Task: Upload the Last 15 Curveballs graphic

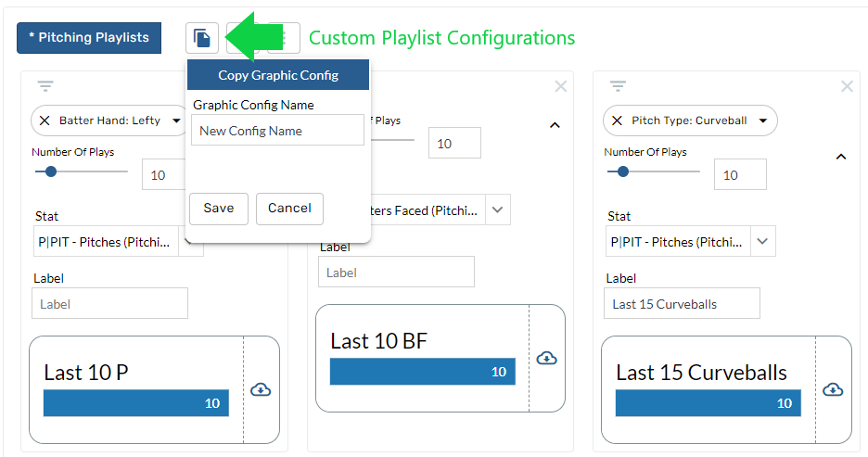Action: pos(833,389)
